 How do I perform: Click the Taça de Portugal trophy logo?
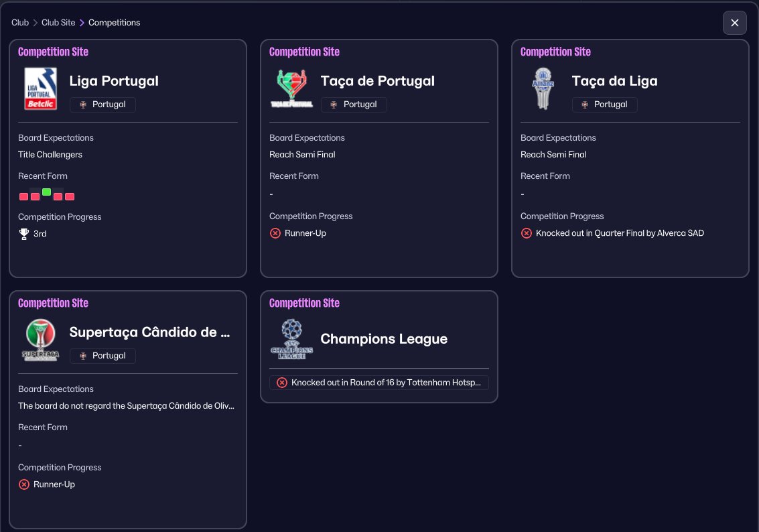(291, 88)
